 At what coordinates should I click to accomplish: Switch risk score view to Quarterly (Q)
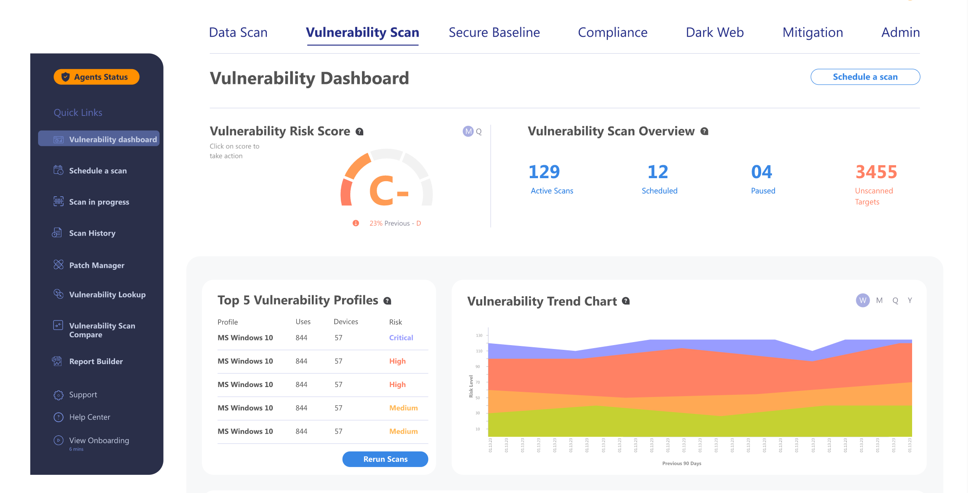[x=479, y=131]
